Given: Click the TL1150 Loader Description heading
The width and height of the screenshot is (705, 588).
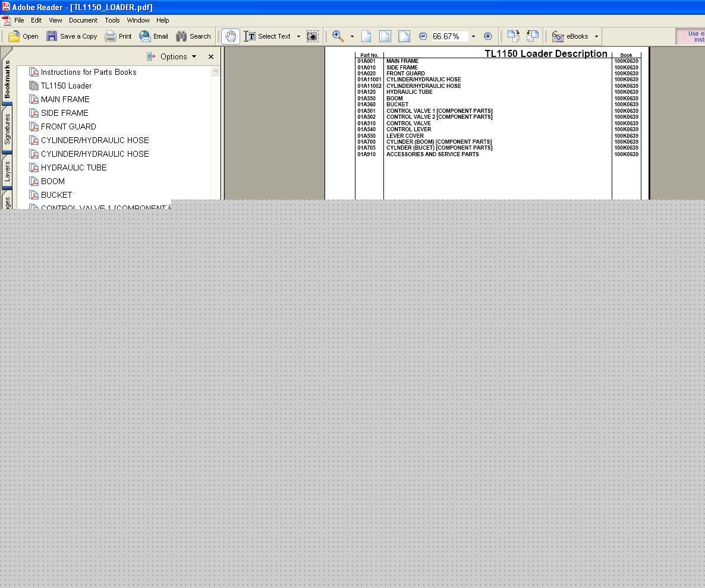Looking at the screenshot, I should click(x=546, y=53).
